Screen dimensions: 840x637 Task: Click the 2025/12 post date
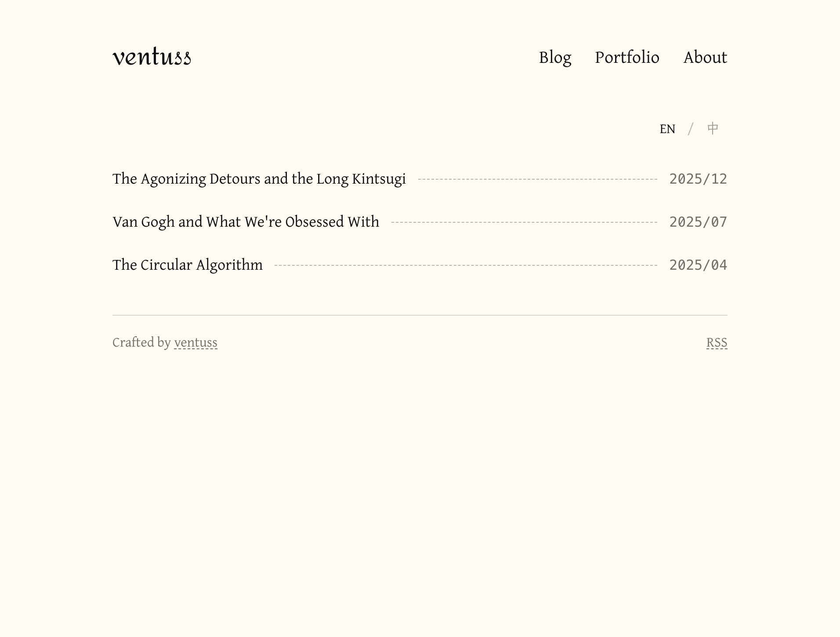(698, 179)
